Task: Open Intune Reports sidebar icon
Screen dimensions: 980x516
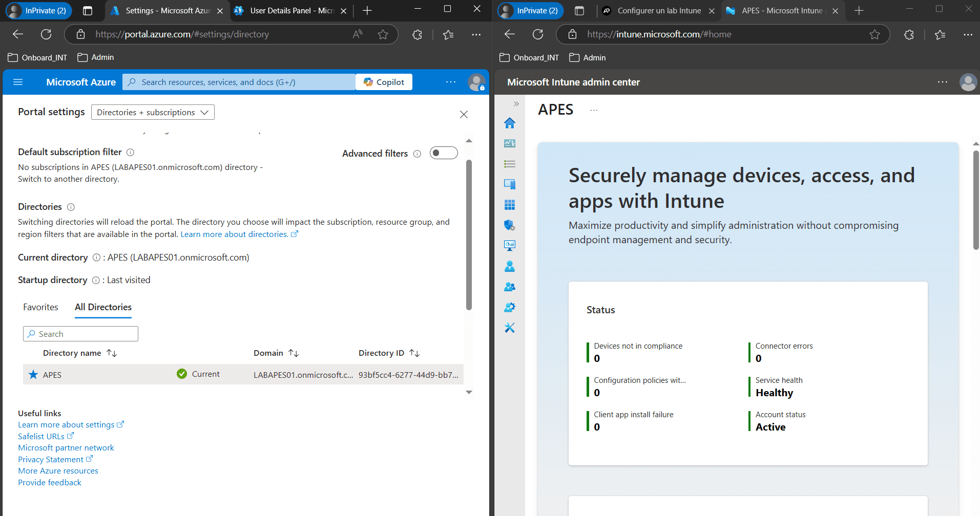Action: 510,246
